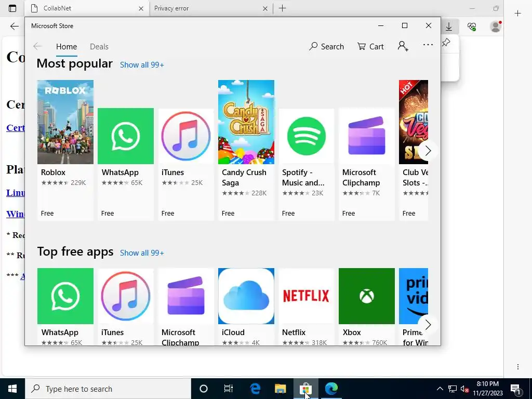The width and height of the screenshot is (532, 399).
Task: Launch legacy Edge from taskbar
Action: point(255,389)
